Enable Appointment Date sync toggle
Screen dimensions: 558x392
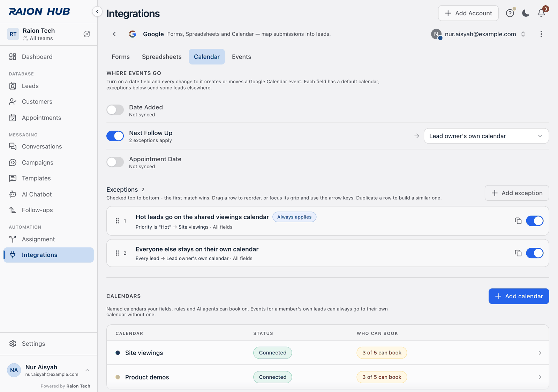tap(115, 162)
